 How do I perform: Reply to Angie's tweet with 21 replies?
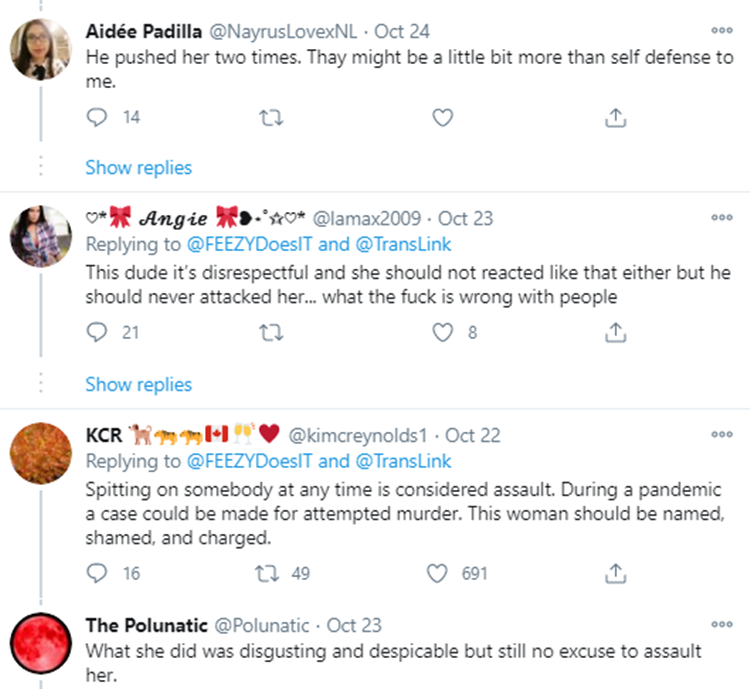[97, 332]
